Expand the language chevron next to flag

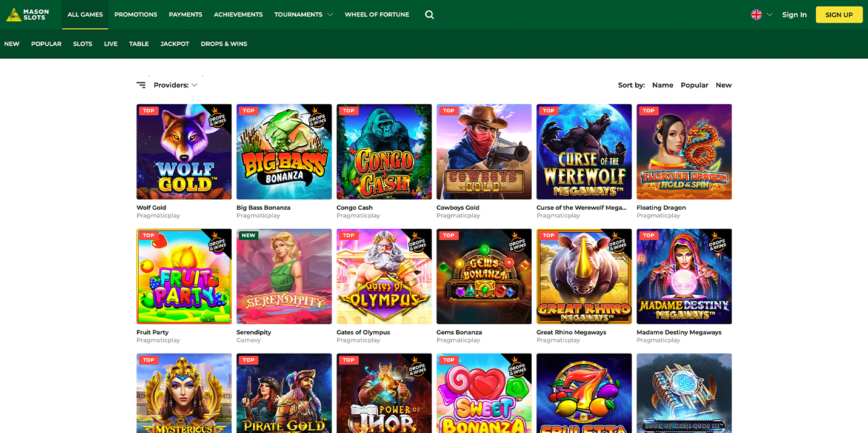(x=770, y=15)
